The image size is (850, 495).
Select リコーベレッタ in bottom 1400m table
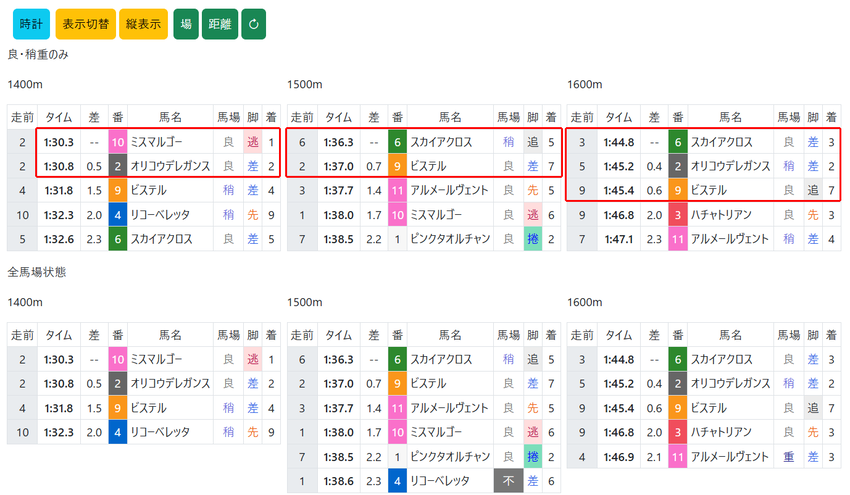(160, 432)
